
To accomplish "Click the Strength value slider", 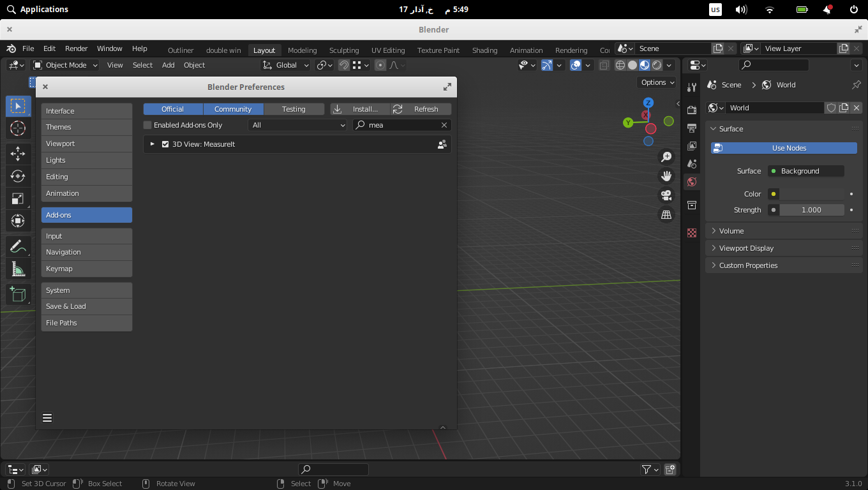I will tap(812, 210).
